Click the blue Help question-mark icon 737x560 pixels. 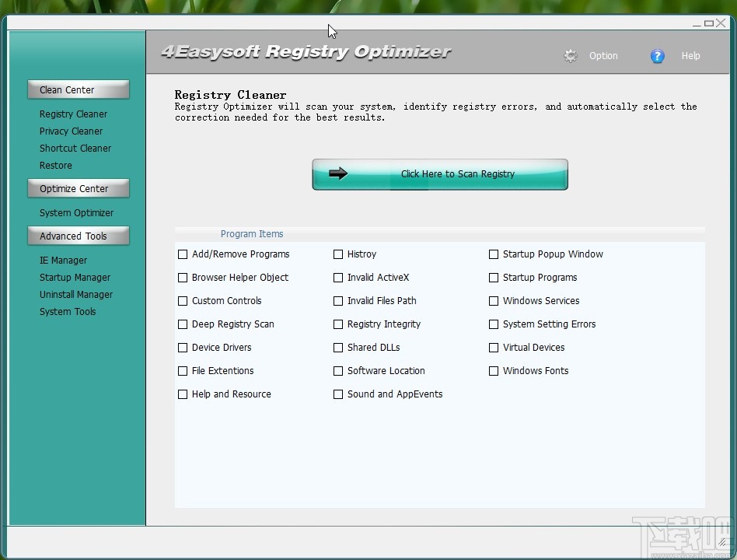coord(657,56)
